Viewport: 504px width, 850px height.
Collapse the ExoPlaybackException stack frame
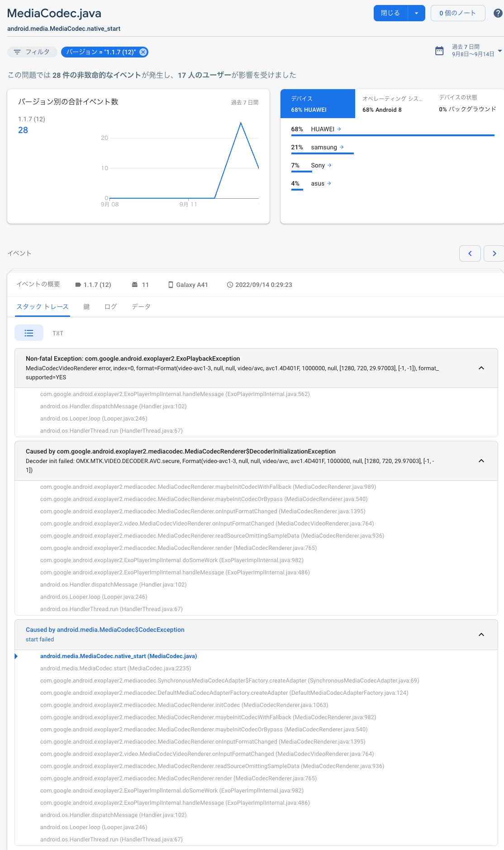click(481, 368)
